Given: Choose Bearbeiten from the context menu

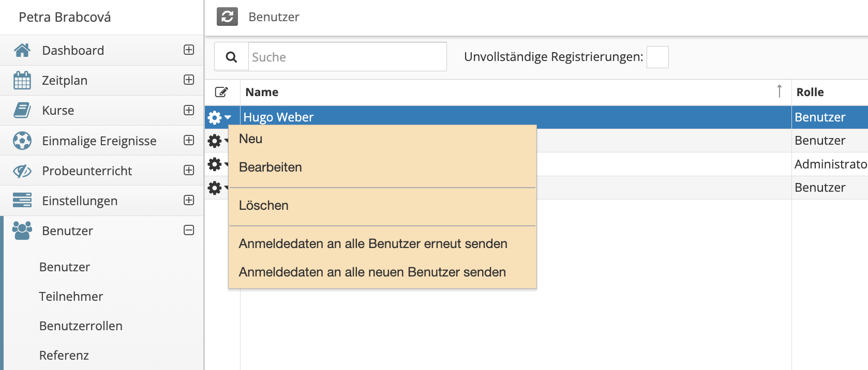Looking at the screenshot, I should pyautogui.click(x=382, y=167).
